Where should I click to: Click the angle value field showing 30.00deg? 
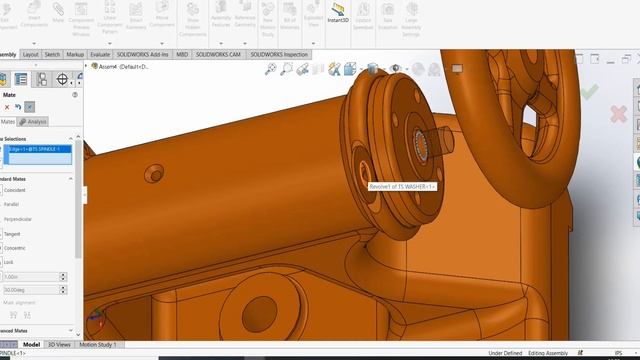point(31,290)
